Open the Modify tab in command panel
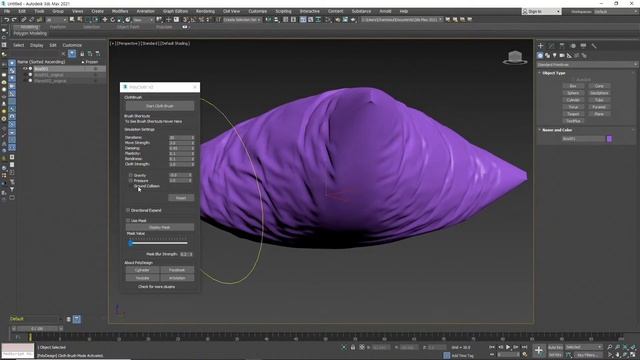Viewport: 640px width, 360px height. (x=551, y=46)
